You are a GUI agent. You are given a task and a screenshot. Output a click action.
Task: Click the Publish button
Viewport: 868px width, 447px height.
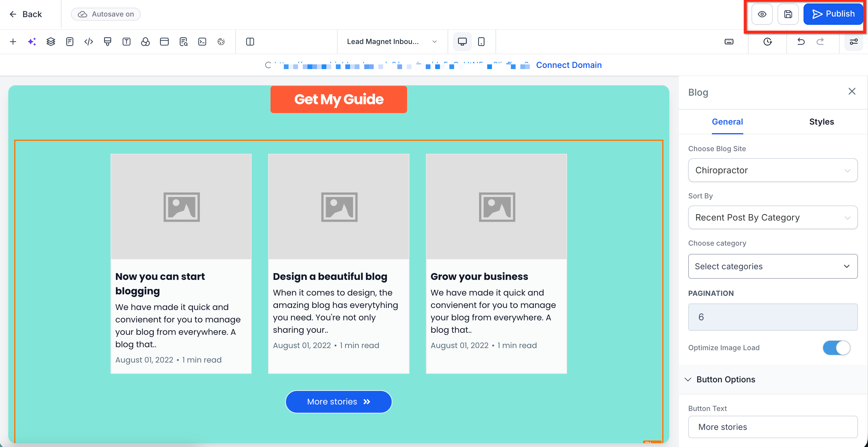tap(833, 14)
